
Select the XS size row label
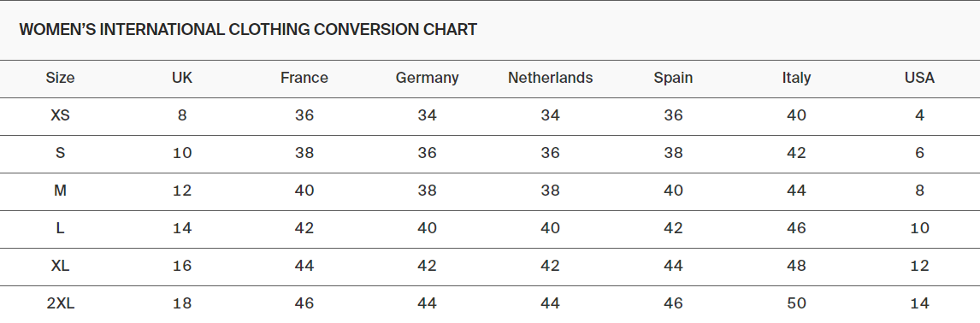[60, 115]
